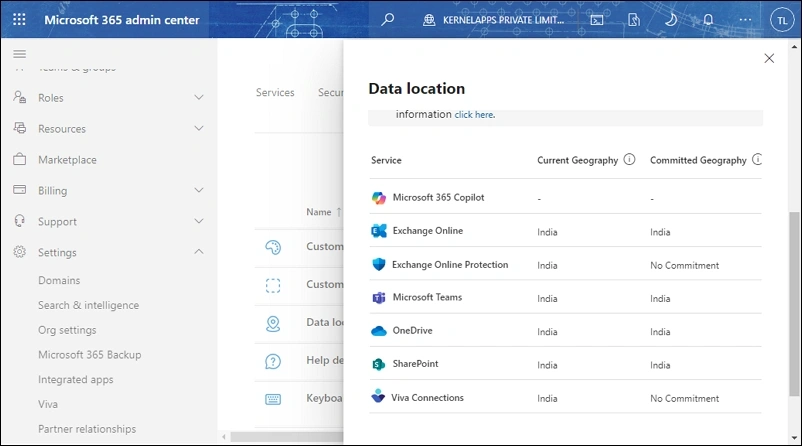The width and height of the screenshot is (802, 446).
Task: Click the Committed Geography info icon
Action: (x=758, y=160)
